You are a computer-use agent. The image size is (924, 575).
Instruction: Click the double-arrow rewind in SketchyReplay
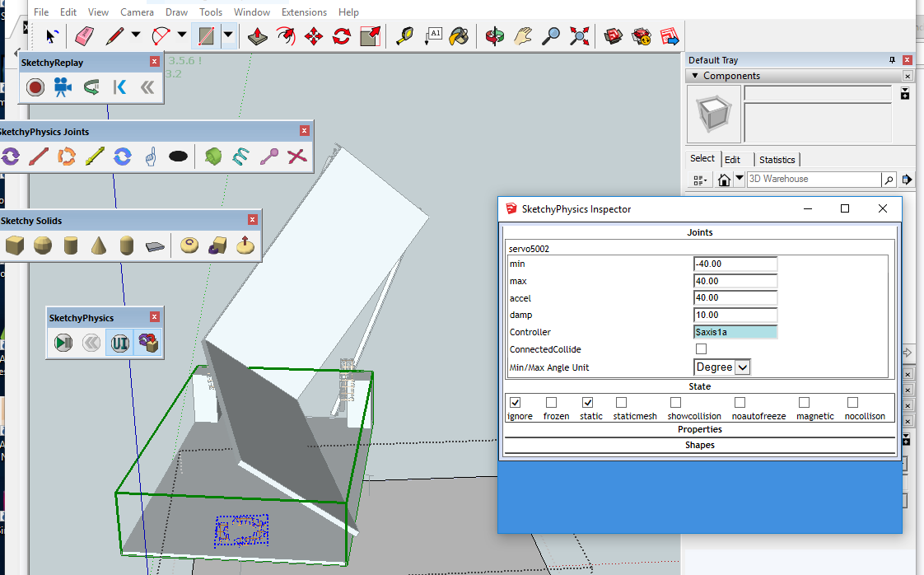(x=147, y=88)
